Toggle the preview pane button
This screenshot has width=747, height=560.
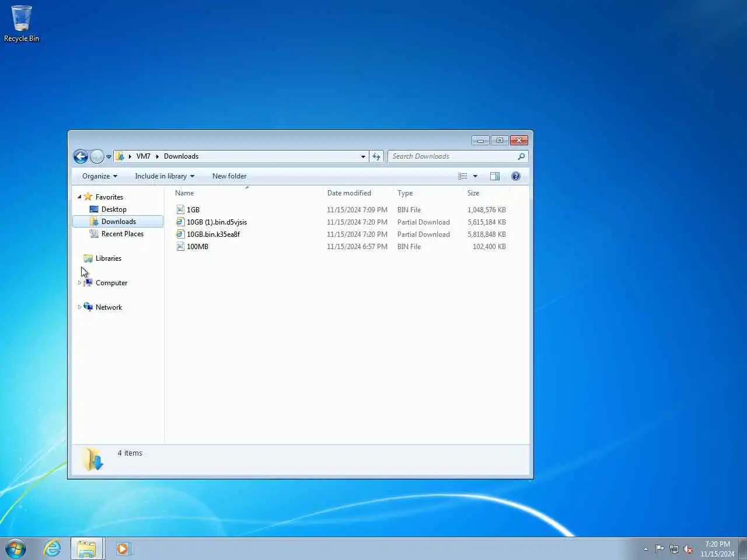point(495,176)
